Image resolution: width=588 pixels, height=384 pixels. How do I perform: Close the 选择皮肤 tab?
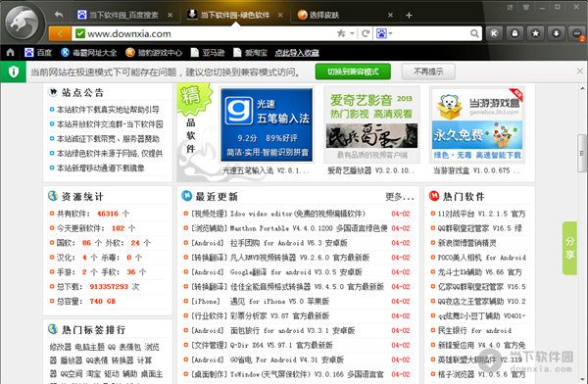390,15
